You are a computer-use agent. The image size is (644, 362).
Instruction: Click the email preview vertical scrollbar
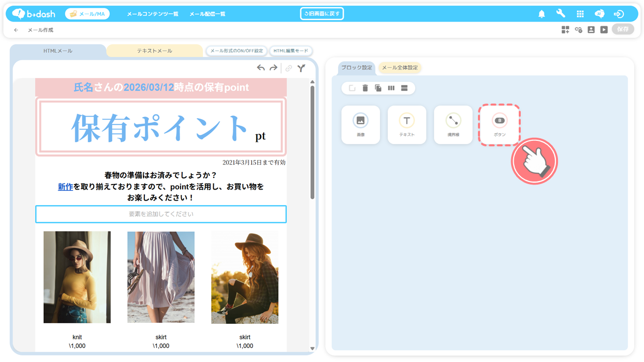pyautogui.click(x=312, y=141)
